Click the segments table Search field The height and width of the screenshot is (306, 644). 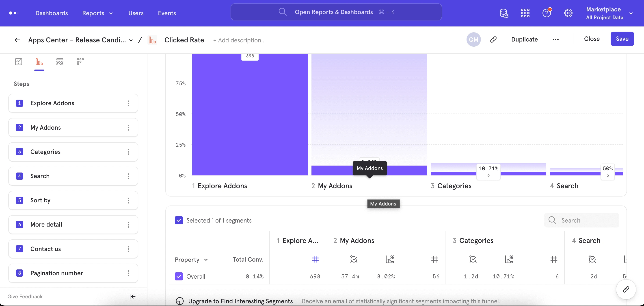[581, 220]
